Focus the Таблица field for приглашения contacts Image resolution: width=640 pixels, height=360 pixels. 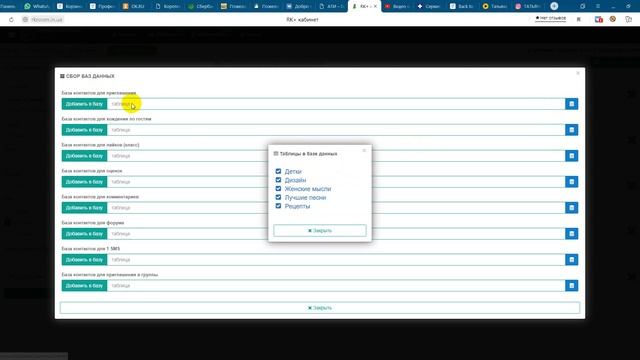[336, 104]
